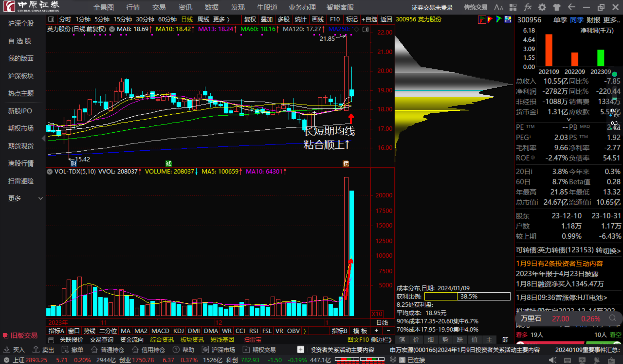Image resolution: width=623 pixels, height=364 pixels.
Task: Click the round arrow toggle beside 英力股份 title
Action: pos(112,29)
